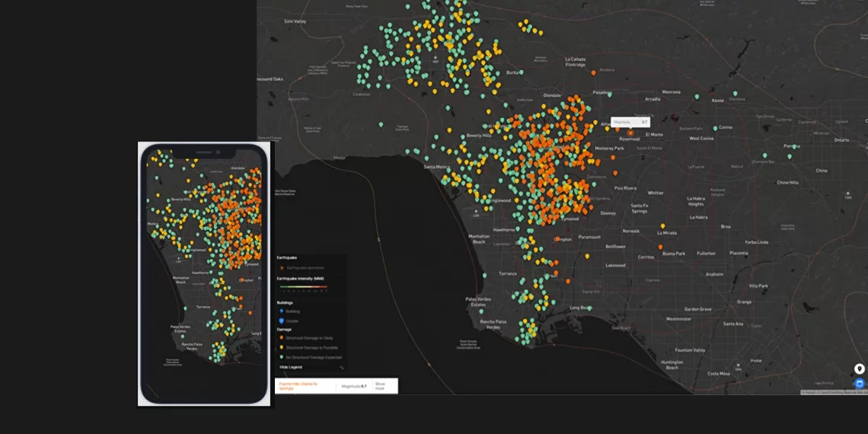The image size is (868, 434).
Task: Click the Huntington Beach map label
Action: pos(672,365)
